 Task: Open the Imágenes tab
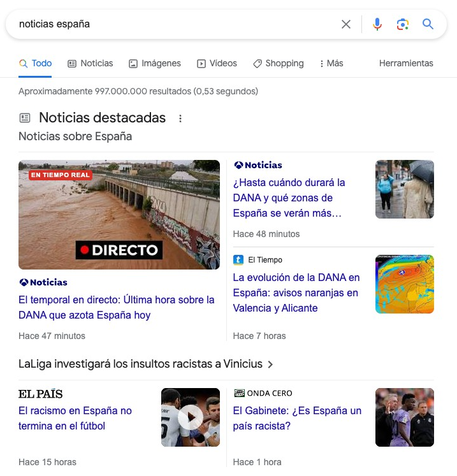click(x=154, y=64)
